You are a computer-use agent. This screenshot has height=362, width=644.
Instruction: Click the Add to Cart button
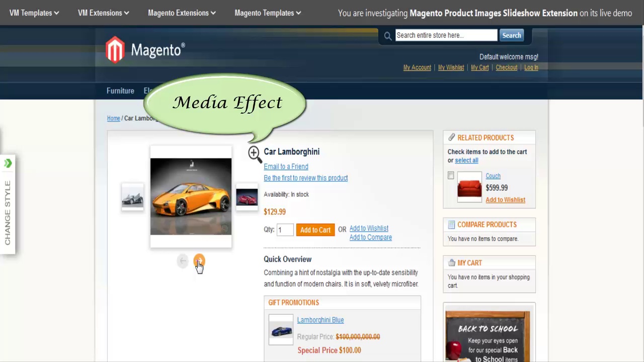[x=315, y=230]
